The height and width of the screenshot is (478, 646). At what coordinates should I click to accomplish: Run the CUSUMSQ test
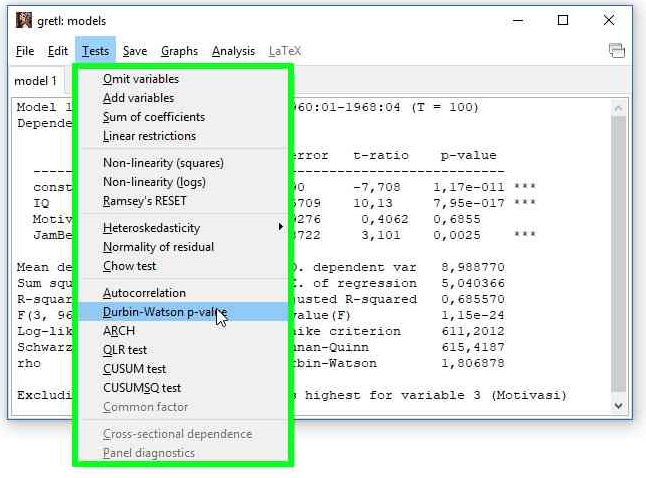coord(142,388)
